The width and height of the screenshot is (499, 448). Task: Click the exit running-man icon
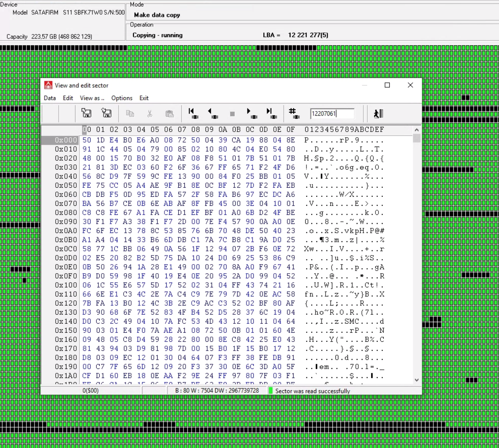pos(379,113)
